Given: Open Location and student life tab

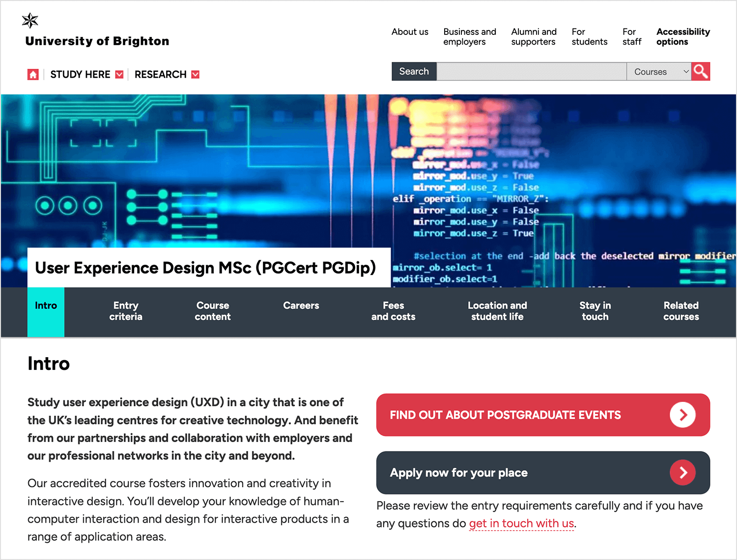Looking at the screenshot, I should [x=497, y=311].
